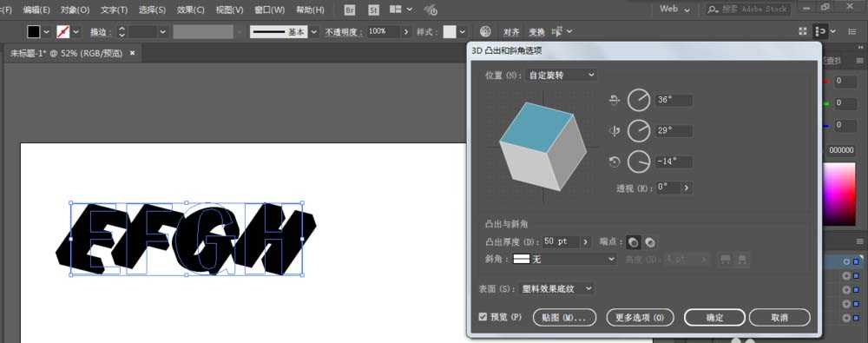Open the 文字(T) menu

(114, 10)
